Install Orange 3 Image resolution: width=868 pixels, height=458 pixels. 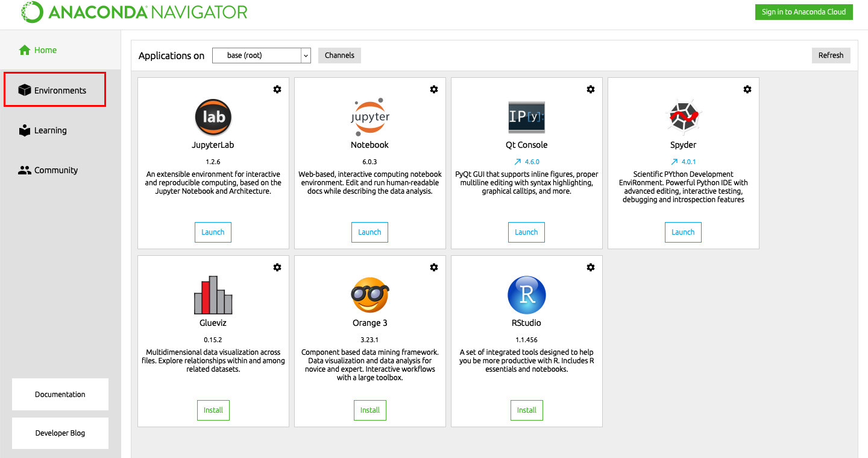(x=370, y=410)
